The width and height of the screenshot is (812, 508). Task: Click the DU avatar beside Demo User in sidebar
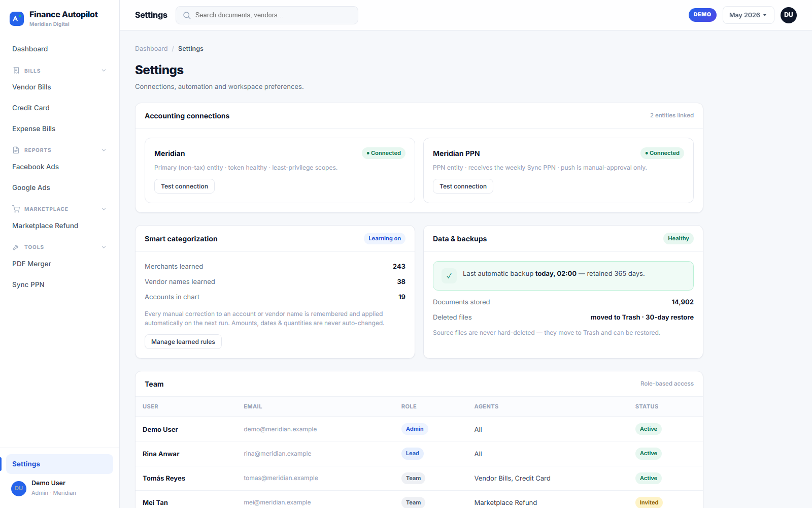click(x=19, y=488)
